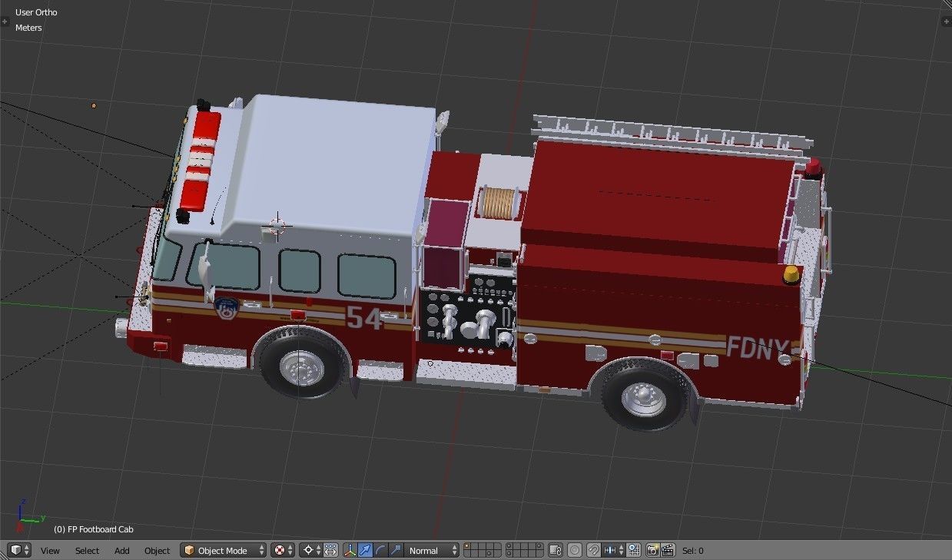Select the rotate manipulator icon
952x560 pixels.
pos(380,550)
